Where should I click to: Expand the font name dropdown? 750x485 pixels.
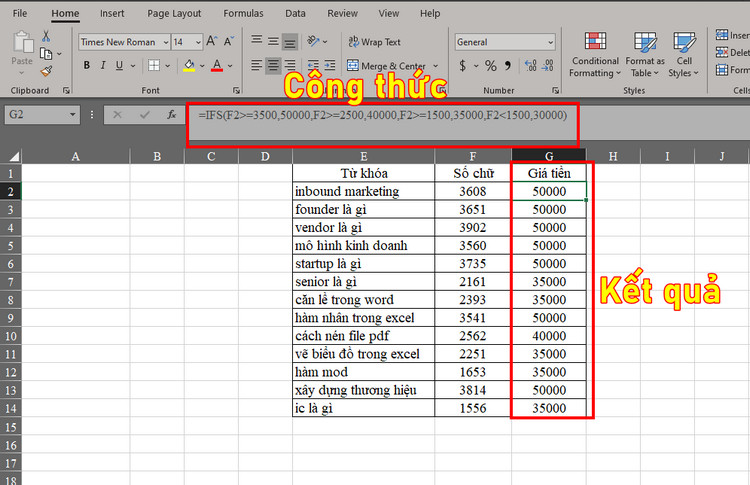coord(165,43)
